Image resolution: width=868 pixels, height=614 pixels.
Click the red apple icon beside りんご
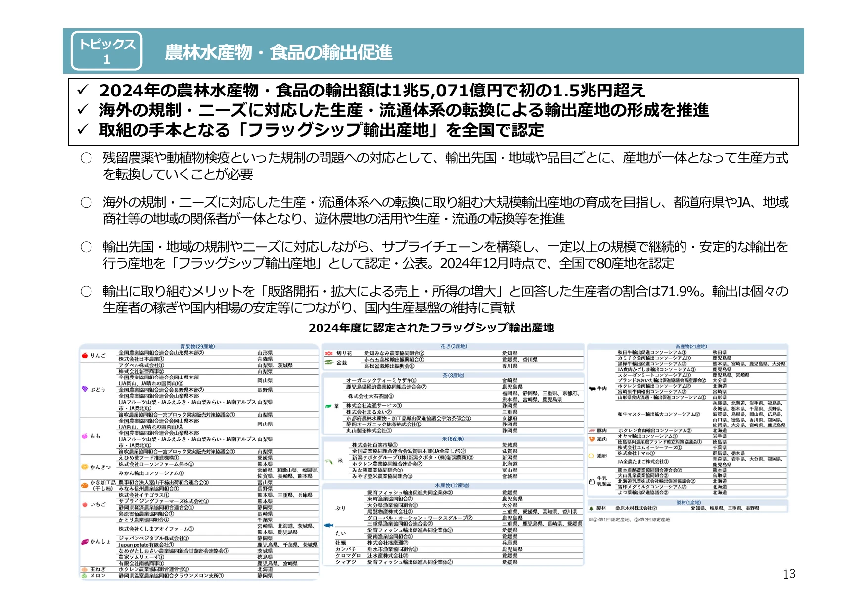pos(85,355)
